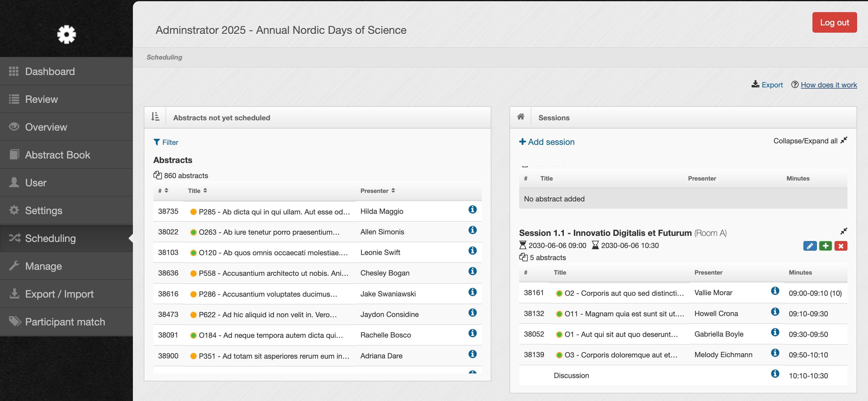Click the gear logo in sidebar
Viewport: 868px width, 401px height.
66,34
